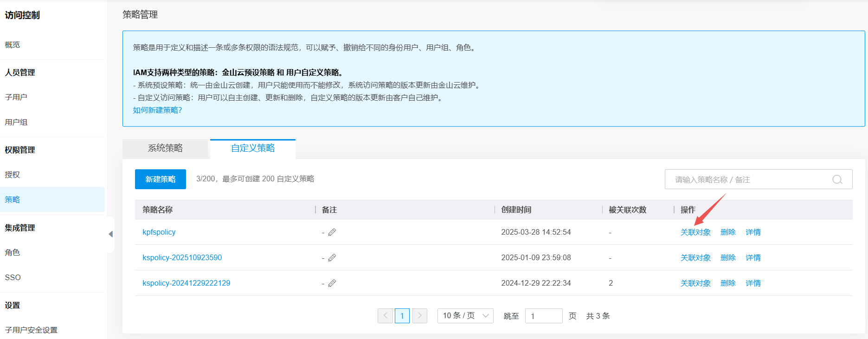Viewport: 868px width, 339px height.
Task: Click 关联对象 for kpfspolicy
Action: click(x=695, y=232)
